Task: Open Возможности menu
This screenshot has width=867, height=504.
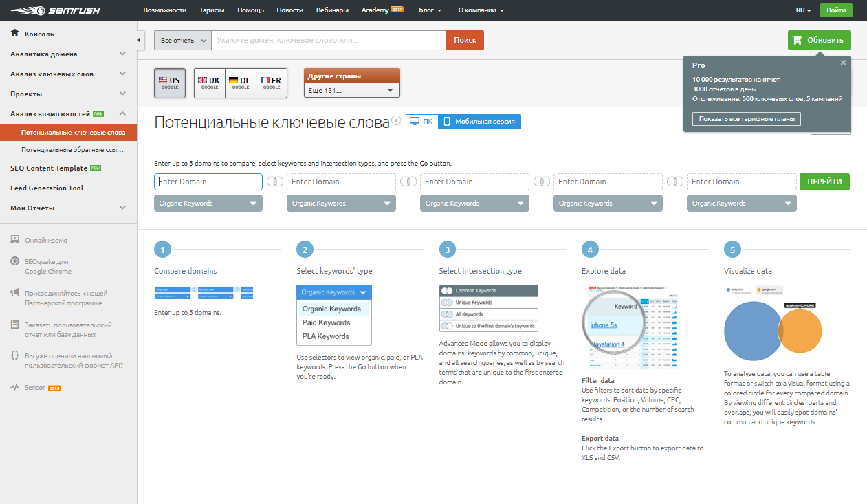Action: (165, 10)
